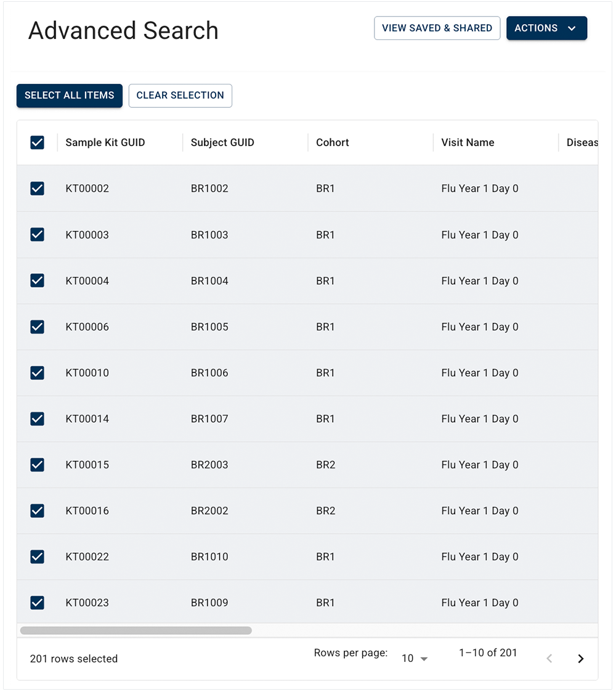Screen dimensions: 616x694
Task: Sort by Sample Kit GUID column header
Action: click(105, 143)
